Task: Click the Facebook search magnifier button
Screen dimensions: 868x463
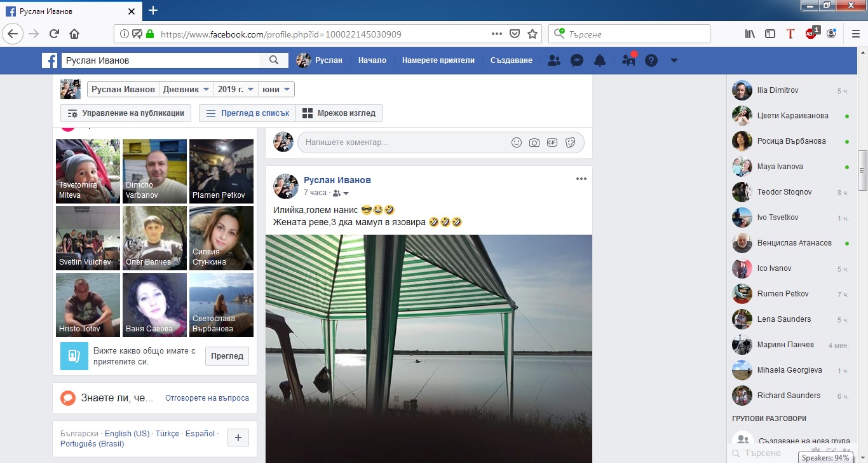Action: [274, 60]
